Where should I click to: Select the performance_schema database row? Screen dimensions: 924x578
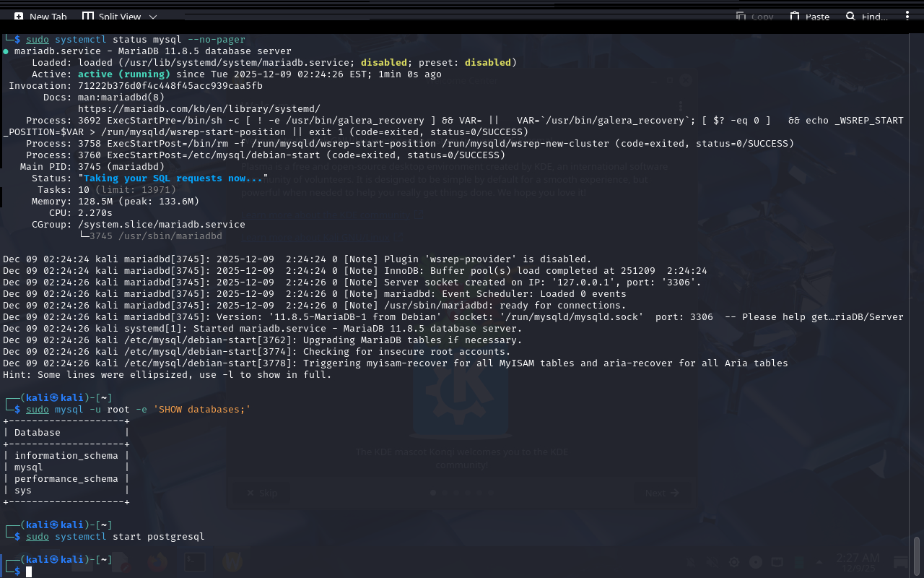pyautogui.click(x=66, y=479)
